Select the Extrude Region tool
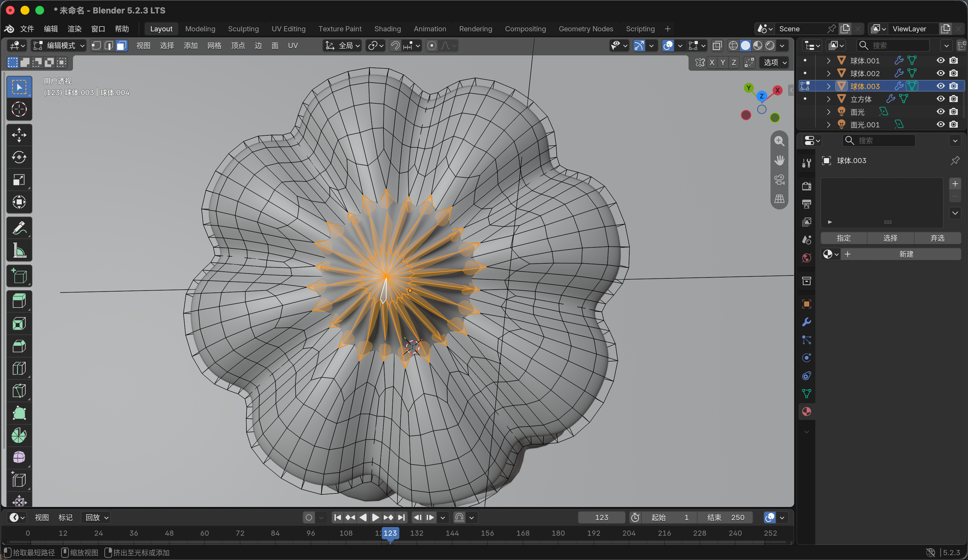 pyautogui.click(x=19, y=301)
